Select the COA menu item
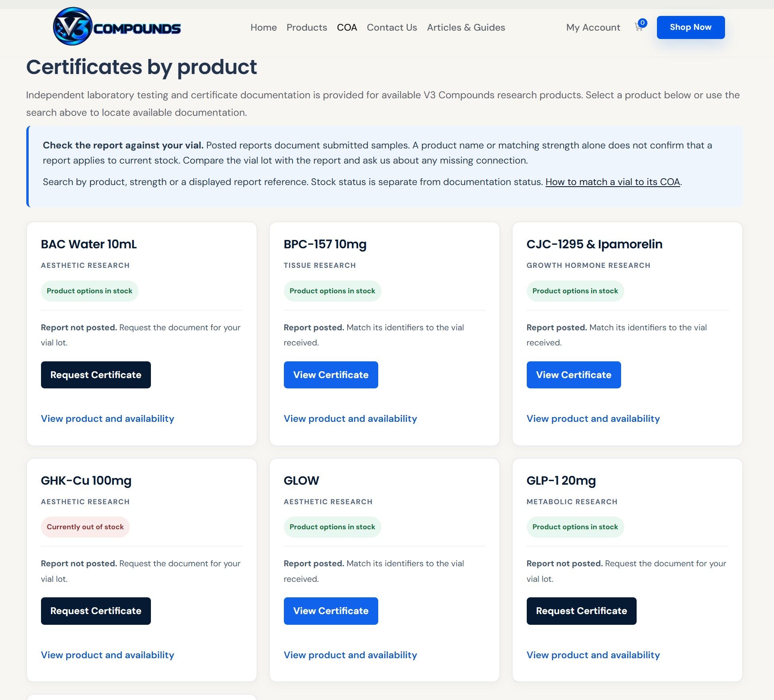 (x=347, y=27)
